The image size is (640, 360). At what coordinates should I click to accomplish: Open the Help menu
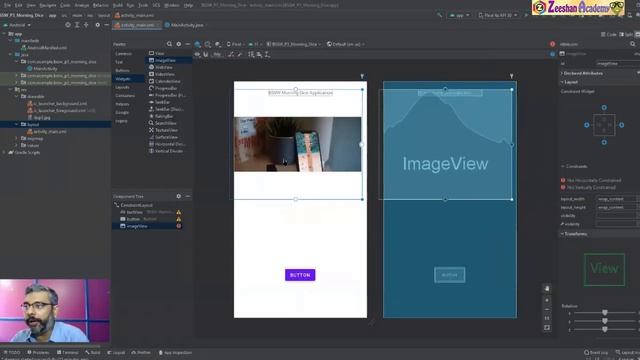pos(188,5)
